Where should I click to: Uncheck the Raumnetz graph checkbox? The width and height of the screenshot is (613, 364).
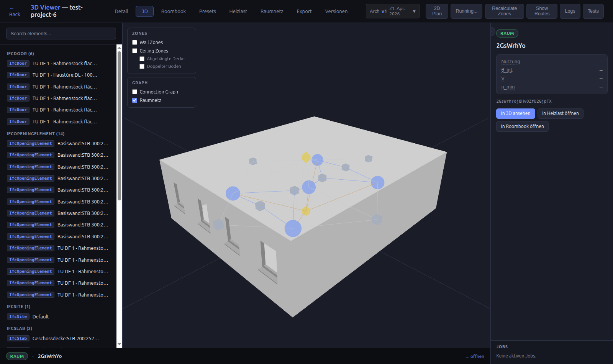click(134, 100)
